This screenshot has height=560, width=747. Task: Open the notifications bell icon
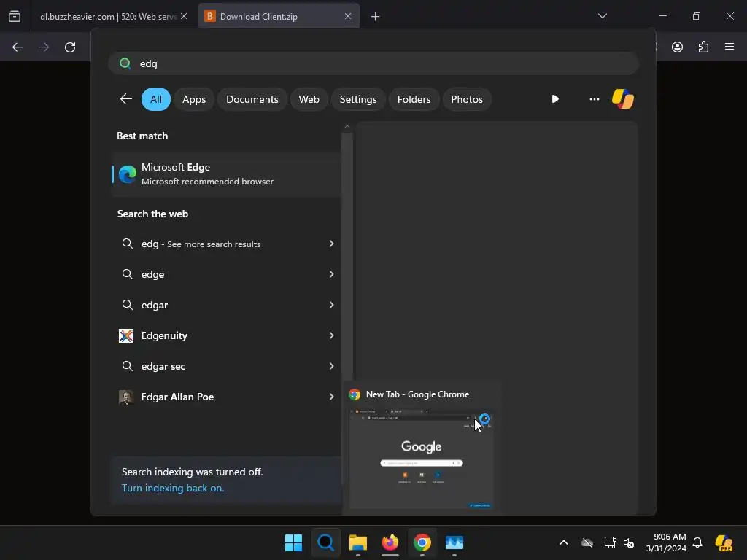[x=697, y=542]
